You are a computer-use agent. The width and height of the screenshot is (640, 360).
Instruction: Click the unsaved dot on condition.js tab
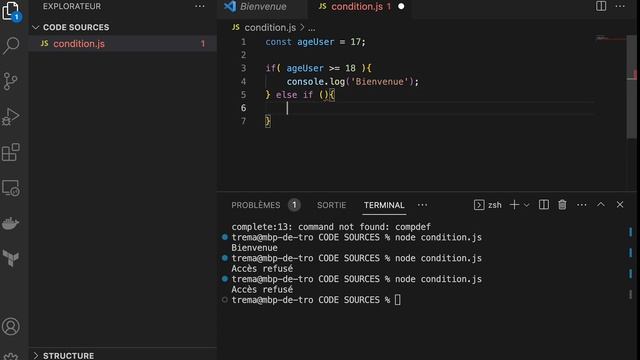pos(401,7)
